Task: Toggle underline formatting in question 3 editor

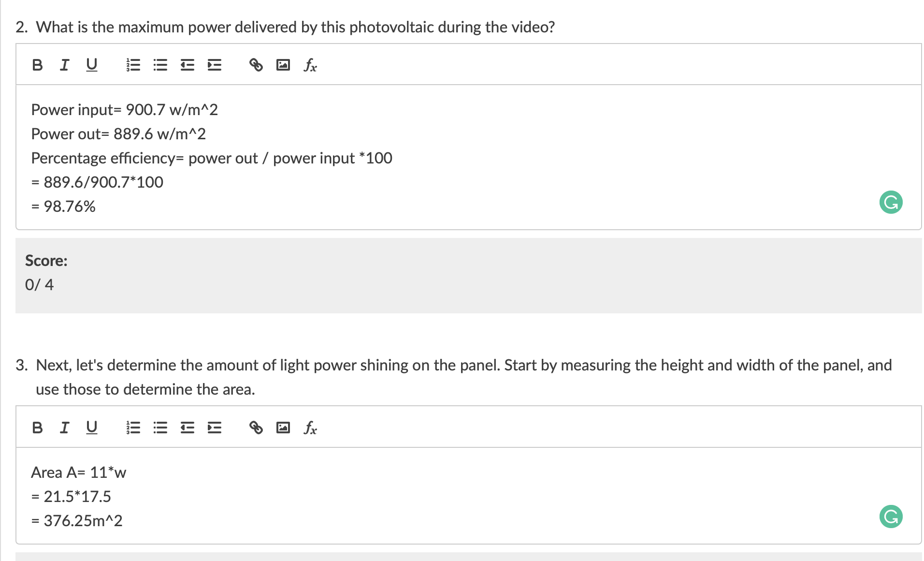Action: tap(91, 427)
